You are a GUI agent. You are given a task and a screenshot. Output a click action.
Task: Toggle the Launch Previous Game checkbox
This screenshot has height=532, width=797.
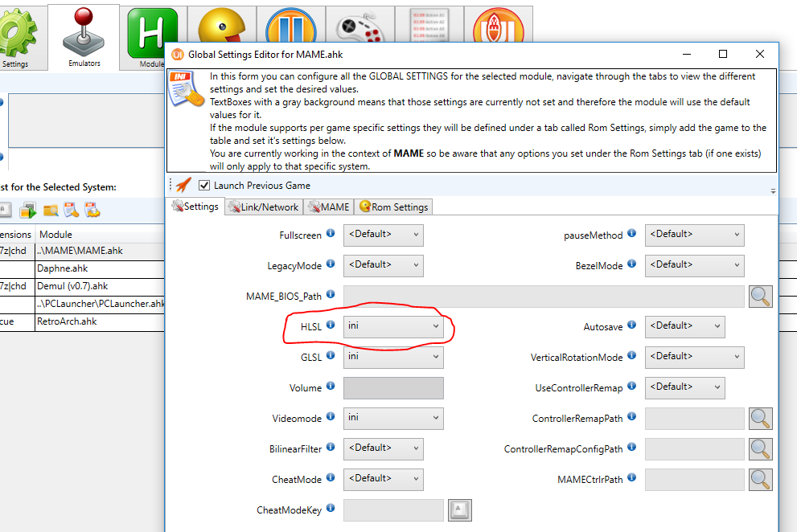click(x=204, y=186)
